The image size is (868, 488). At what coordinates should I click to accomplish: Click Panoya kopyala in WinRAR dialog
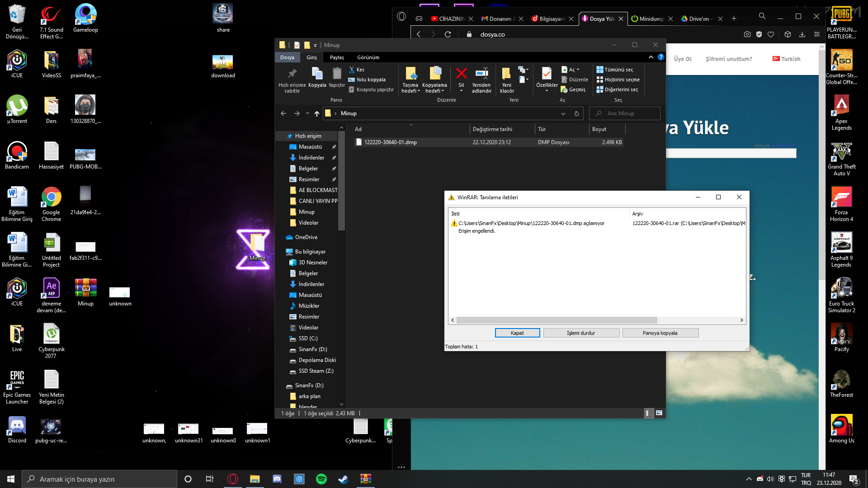660,333
